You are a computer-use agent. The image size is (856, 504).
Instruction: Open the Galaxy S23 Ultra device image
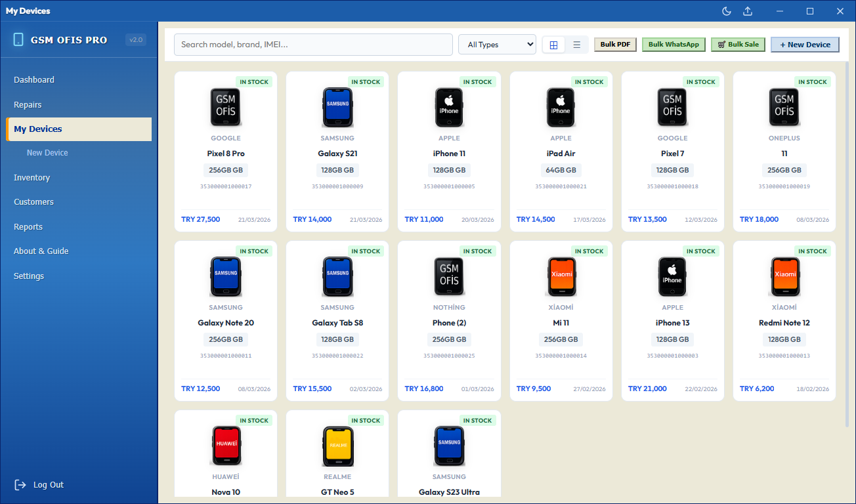click(x=449, y=446)
